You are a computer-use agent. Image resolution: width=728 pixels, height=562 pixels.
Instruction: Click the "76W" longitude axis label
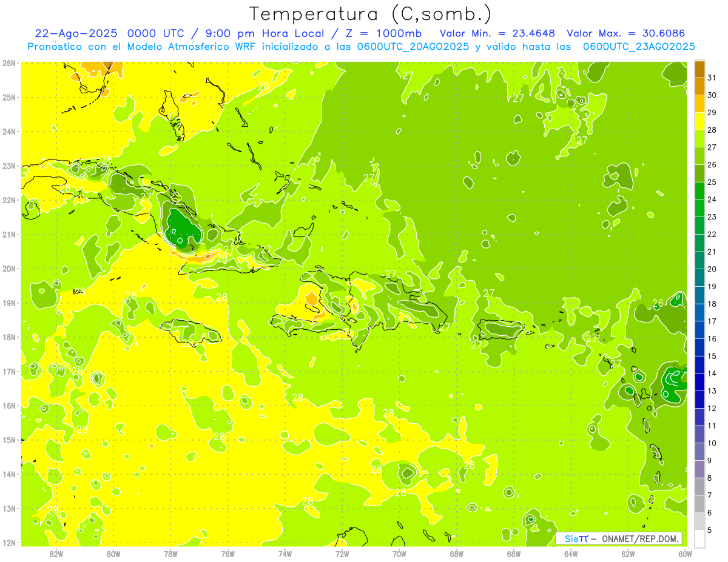click(227, 554)
